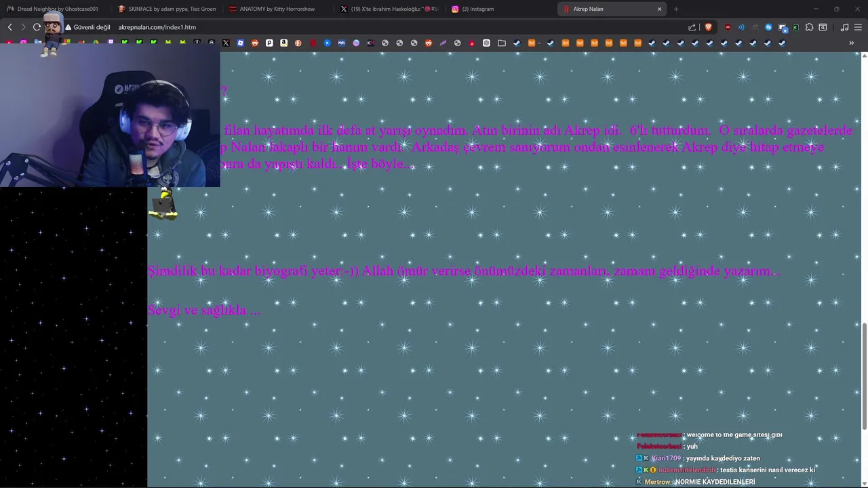
Task: Switch to SKINFACE by adam pype tab
Action: 166,9
